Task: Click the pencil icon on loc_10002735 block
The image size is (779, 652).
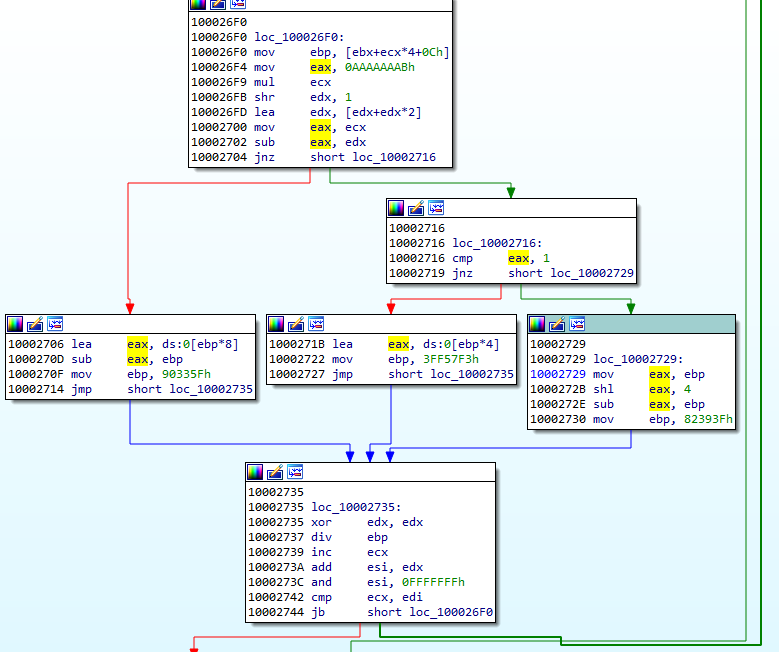Action: 276,472
